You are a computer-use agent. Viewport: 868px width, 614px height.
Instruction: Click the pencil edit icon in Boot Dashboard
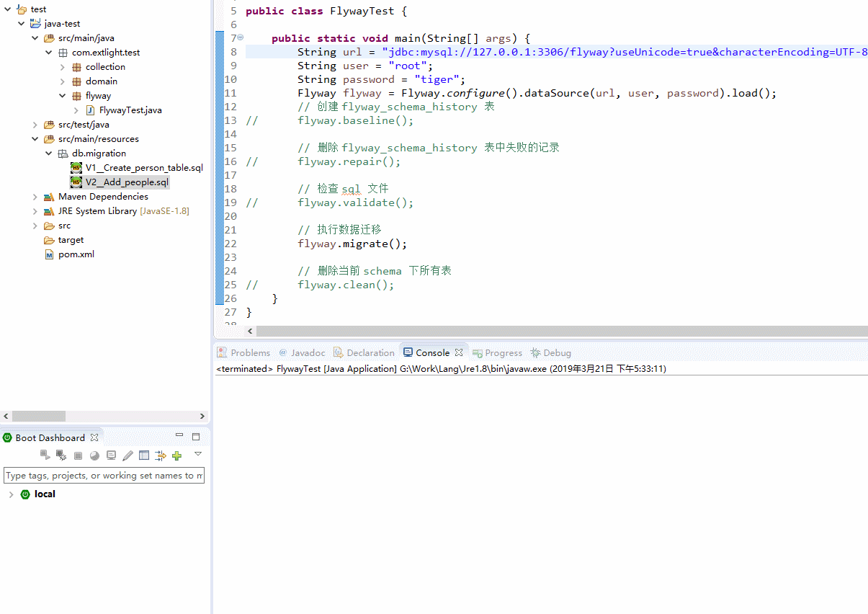pos(127,455)
